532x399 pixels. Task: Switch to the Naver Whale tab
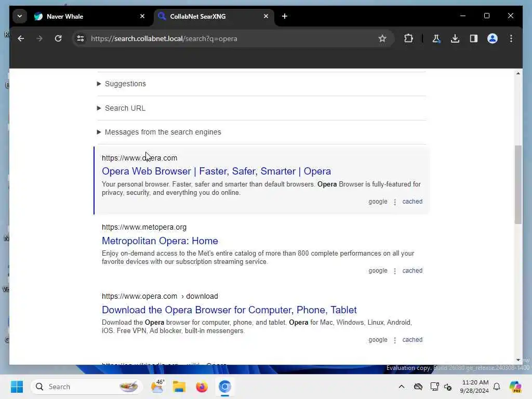pos(90,16)
